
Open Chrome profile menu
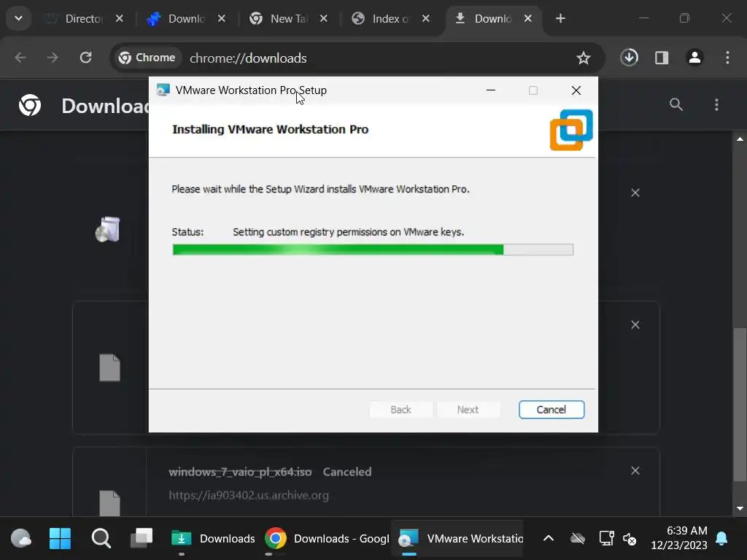click(694, 58)
